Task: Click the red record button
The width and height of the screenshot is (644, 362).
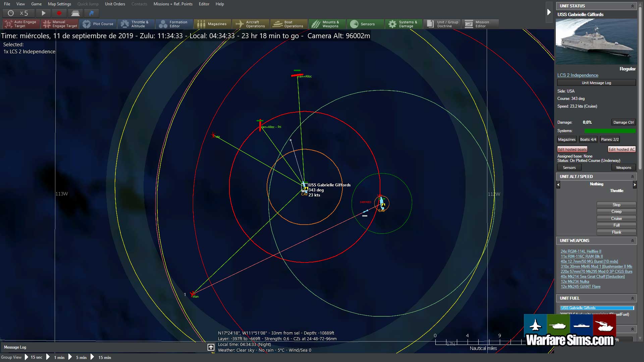Action: [x=59, y=13]
